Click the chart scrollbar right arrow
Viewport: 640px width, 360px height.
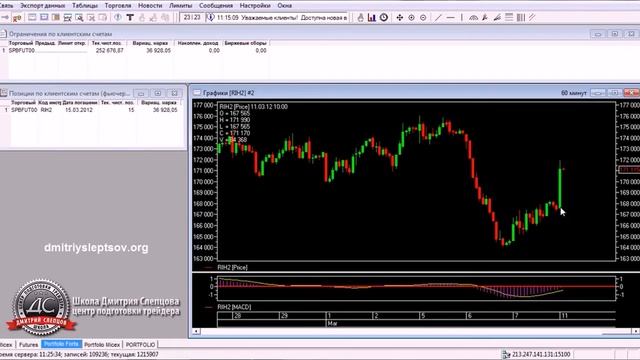point(636,331)
